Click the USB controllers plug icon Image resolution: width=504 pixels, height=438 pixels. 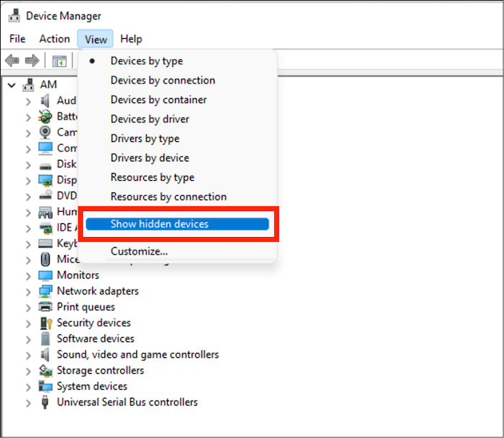point(45,402)
